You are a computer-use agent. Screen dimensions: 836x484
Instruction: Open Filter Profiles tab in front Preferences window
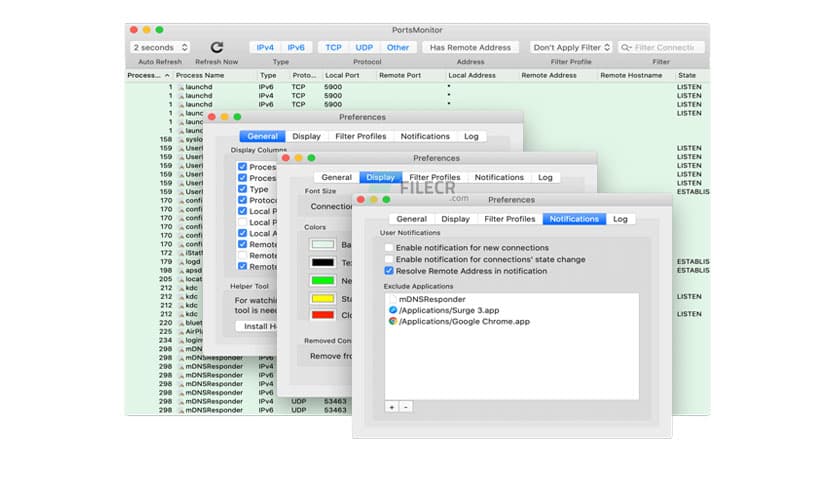click(509, 219)
